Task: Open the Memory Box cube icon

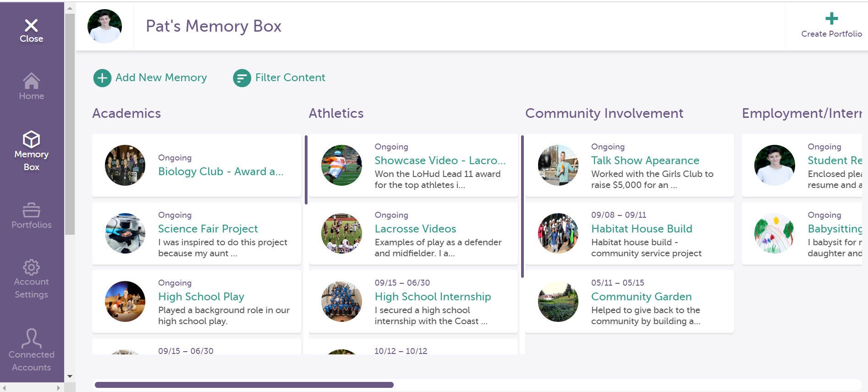Action: click(x=31, y=139)
